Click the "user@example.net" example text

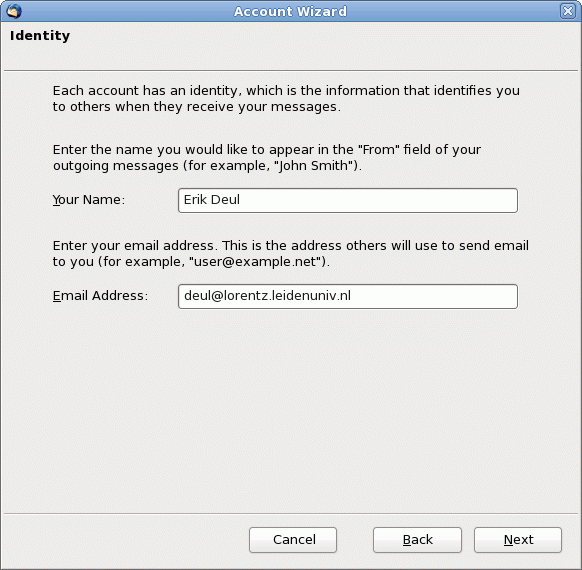click(x=255, y=262)
